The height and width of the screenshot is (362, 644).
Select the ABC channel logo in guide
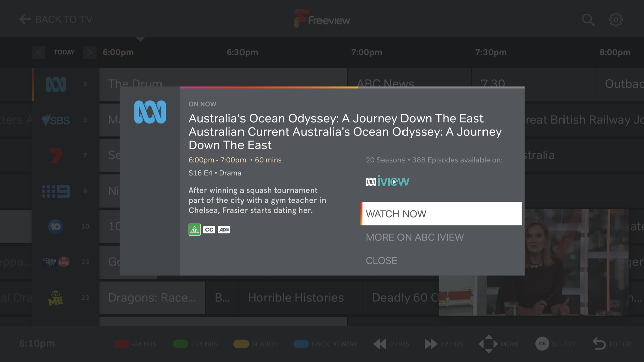point(56,84)
